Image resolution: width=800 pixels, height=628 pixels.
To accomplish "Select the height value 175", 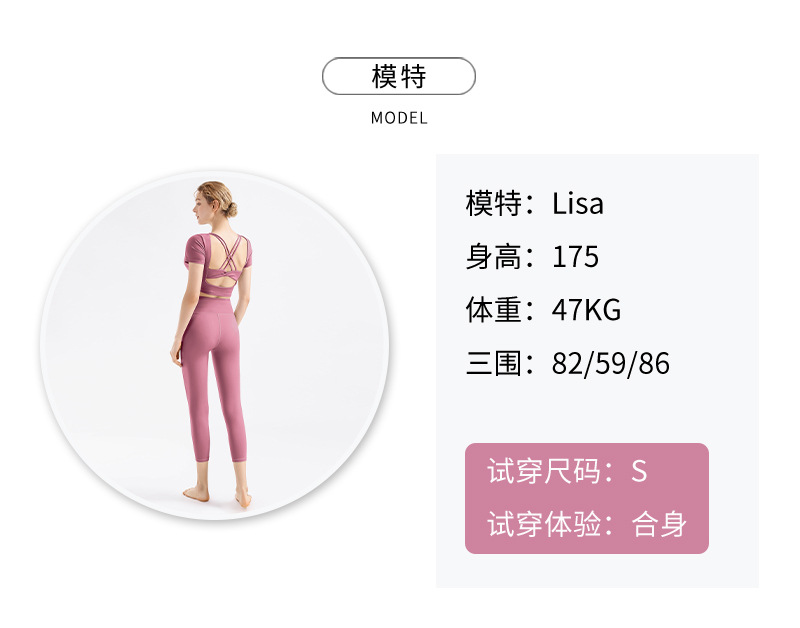I will (x=575, y=257).
